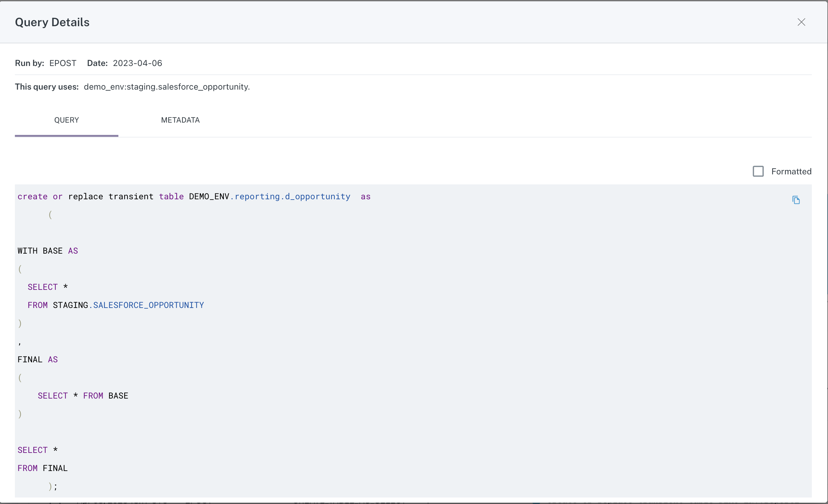Click 'FROM STAGING.SALESFORCE_OPPORTUNITY' line
The height and width of the screenshot is (504, 828).
pyautogui.click(x=115, y=305)
